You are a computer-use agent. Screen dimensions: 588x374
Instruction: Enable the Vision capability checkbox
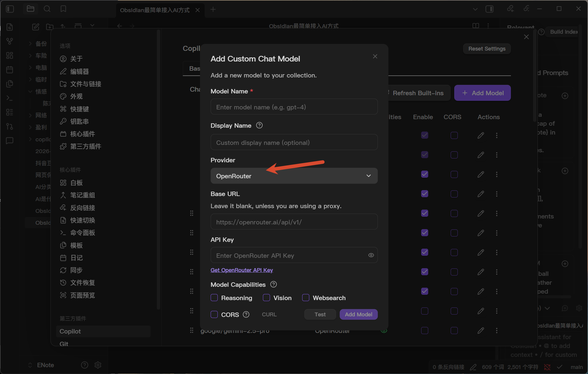point(266,297)
